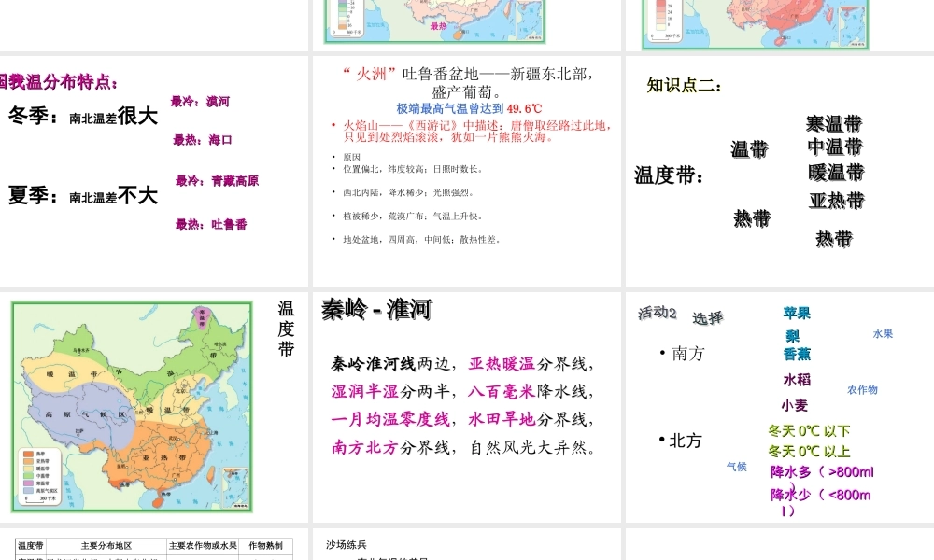Click the word "香蕉"
The image size is (934, 560).
[x=797, y=354]
